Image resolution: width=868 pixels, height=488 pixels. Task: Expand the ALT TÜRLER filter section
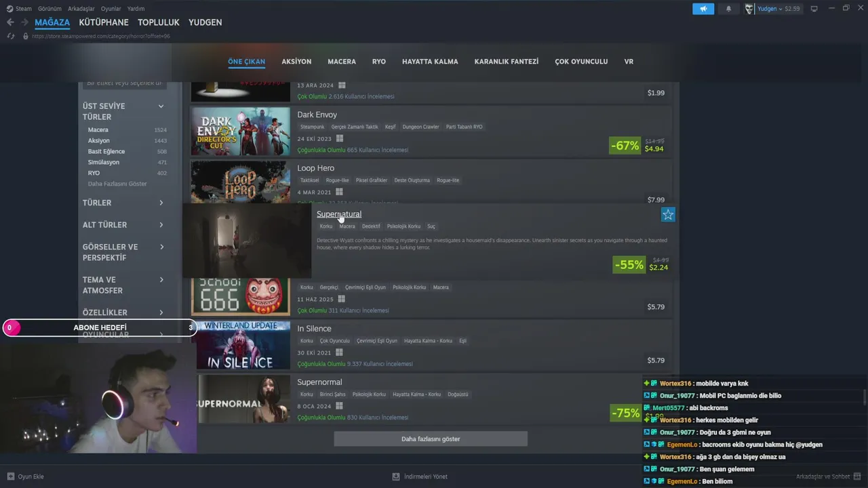pos(161,225)
